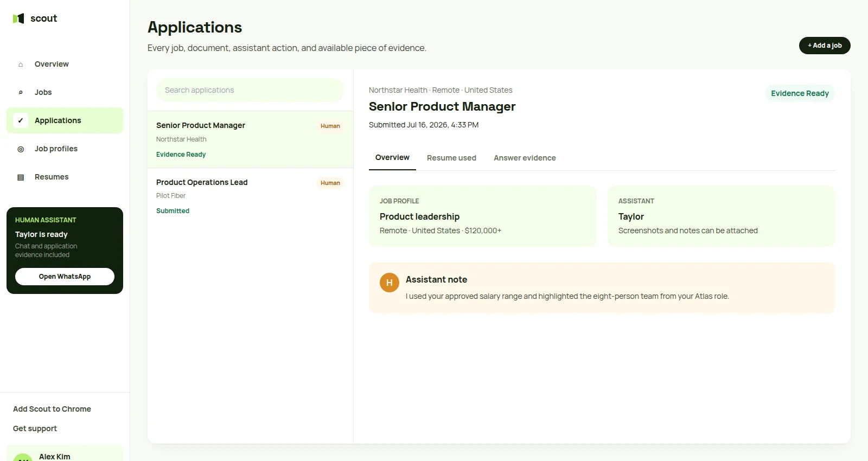Click the Remote · United States · $120,000+ text
The height and width of the screenshot is (461, 868).
click(x=441, y=230)
